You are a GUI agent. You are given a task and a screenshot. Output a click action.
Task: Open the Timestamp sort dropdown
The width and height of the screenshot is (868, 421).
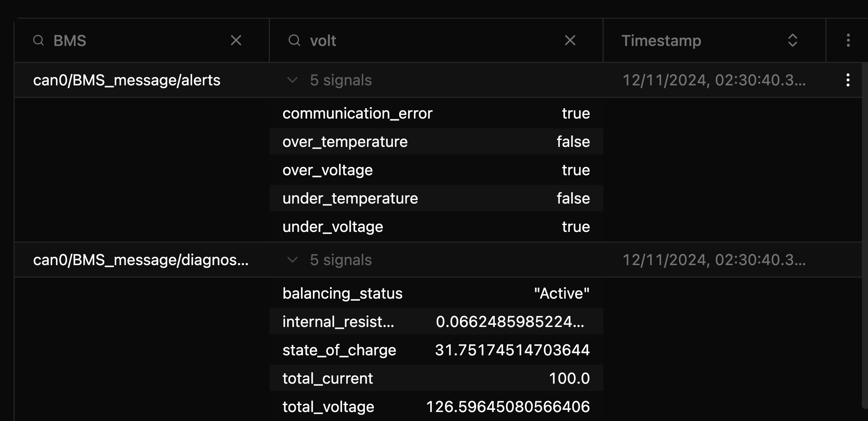pyautogui.click(x=792, y=40)
